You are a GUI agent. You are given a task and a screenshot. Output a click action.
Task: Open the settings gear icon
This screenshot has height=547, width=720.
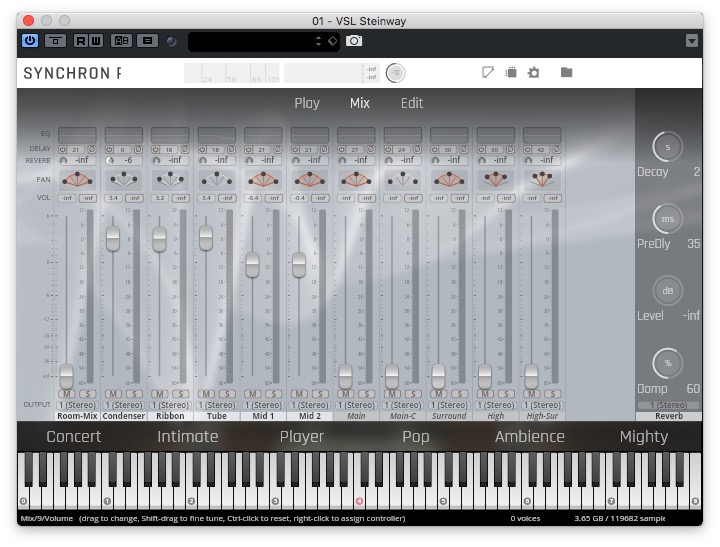click(533, 73)
